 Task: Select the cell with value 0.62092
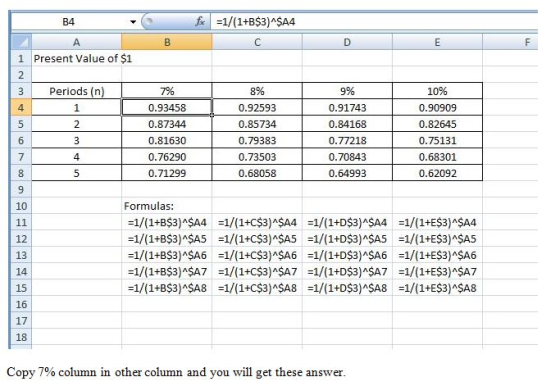click(x=437, y=173)
